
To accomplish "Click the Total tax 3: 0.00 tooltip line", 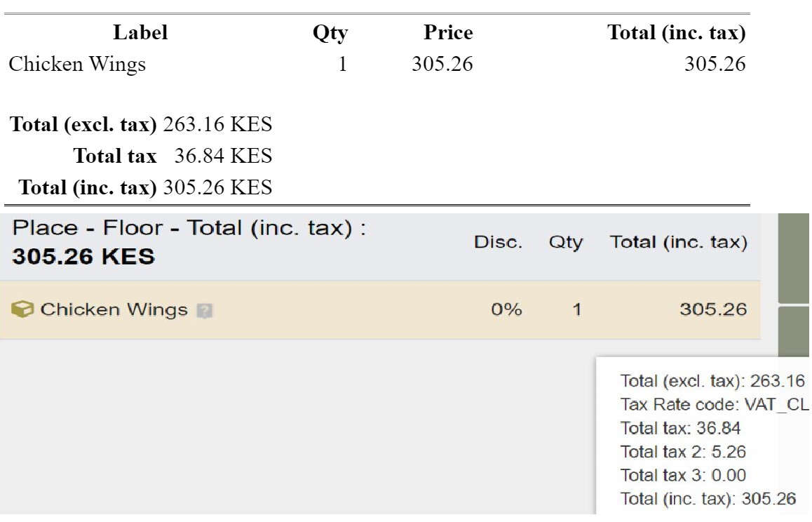I will [x=683, y=476].
